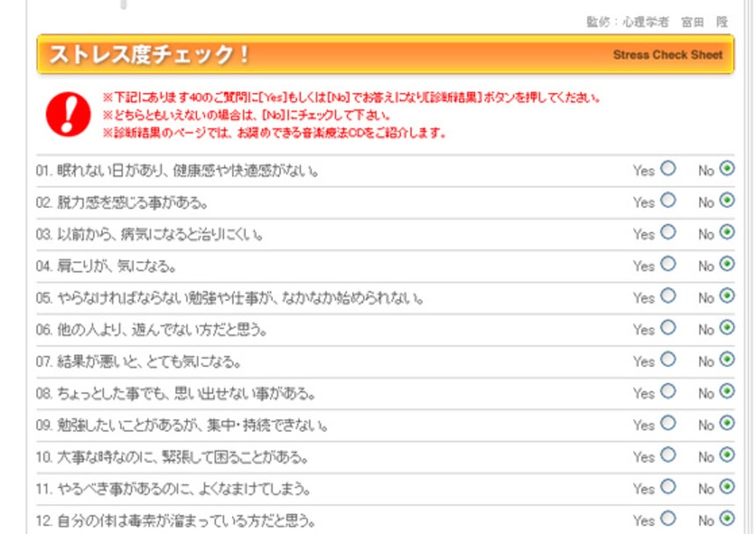Select Yes for question 01 about sleepless days
Screen dimensions: 756x534
tap(668, 169)
